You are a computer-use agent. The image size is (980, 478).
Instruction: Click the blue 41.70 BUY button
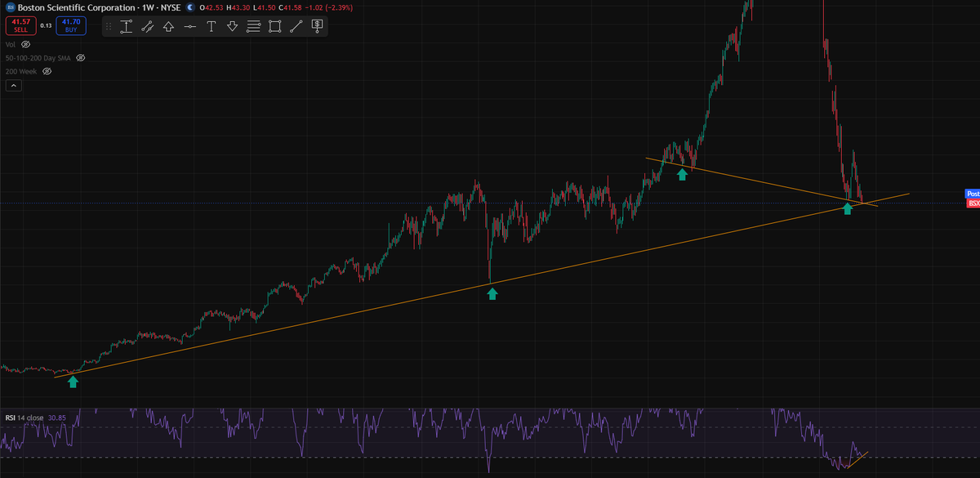click(x=71, y=26)
